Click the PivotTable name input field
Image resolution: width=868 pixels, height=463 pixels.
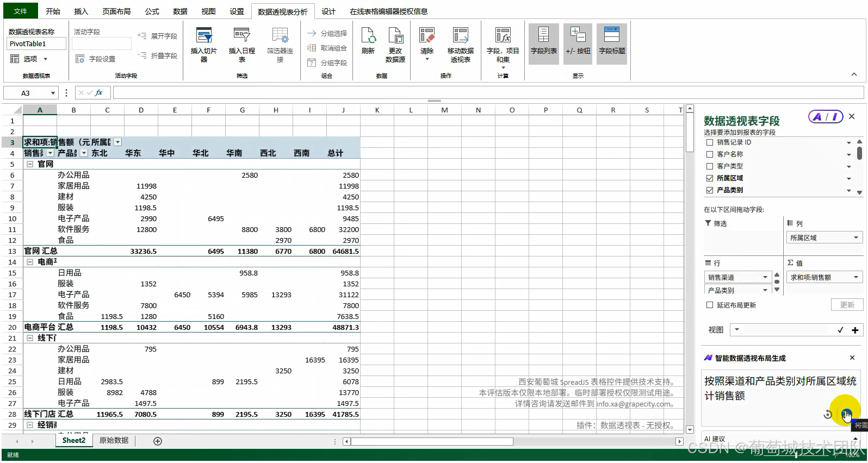[x=37, y=44]
